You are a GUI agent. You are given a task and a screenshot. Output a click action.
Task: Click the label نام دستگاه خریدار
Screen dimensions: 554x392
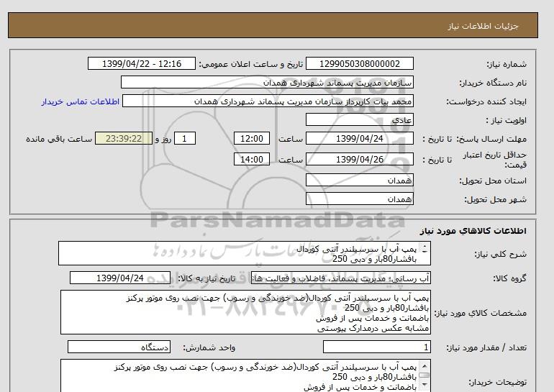tap(493, 83)
